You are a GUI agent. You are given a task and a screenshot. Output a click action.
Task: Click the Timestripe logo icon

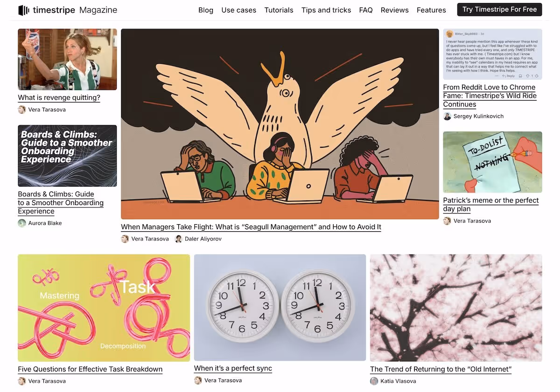(x=24, y=10)
